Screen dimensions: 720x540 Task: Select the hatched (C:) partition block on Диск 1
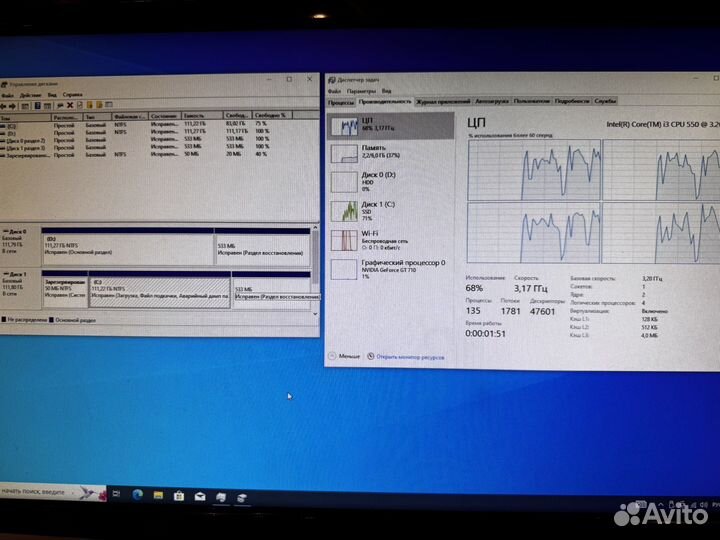coord(160,289)
